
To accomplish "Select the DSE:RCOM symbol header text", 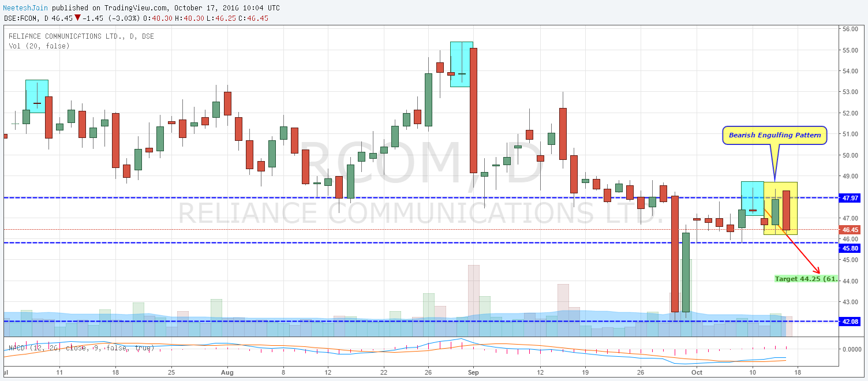I will (x=22, y=18).
